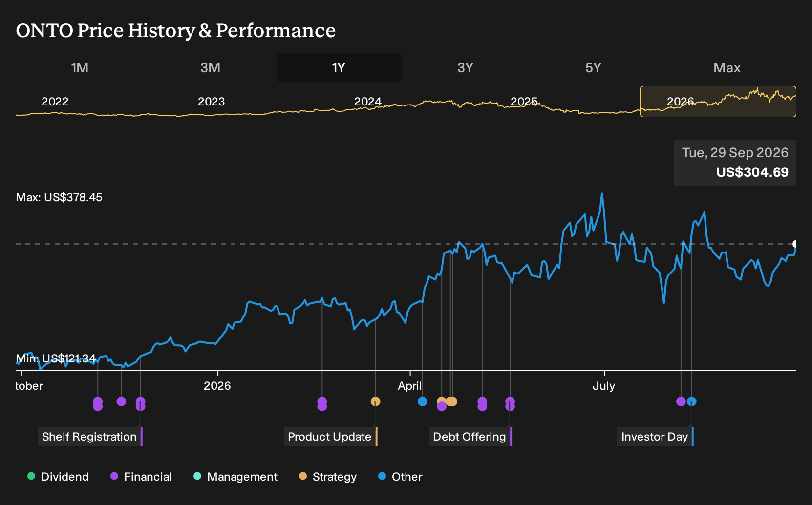Click the Tue, 29 Sep 2026 date text
The image size is (812, 505).
tap(735, 153)
